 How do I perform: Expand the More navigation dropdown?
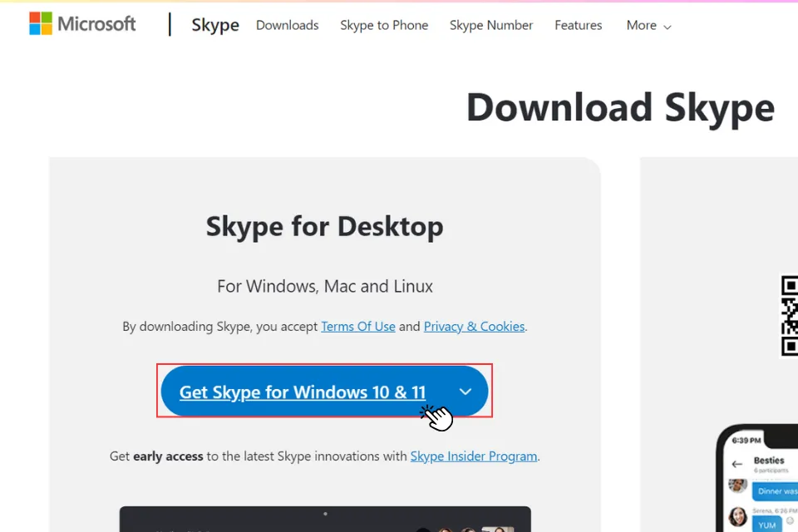tap(648, 26)
